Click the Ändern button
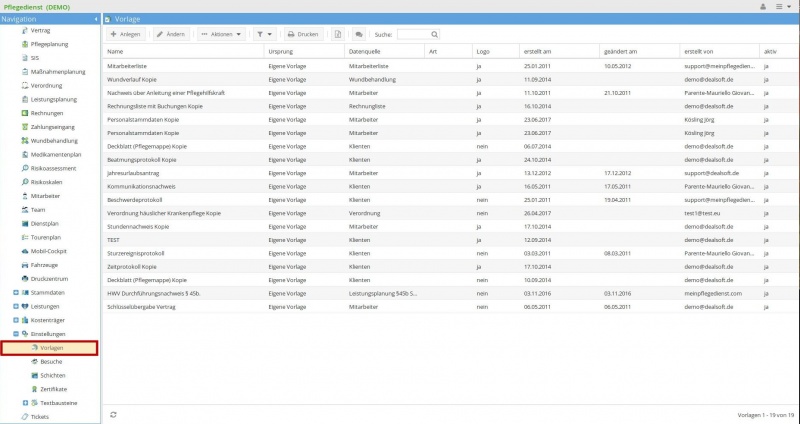 point(171,34)
